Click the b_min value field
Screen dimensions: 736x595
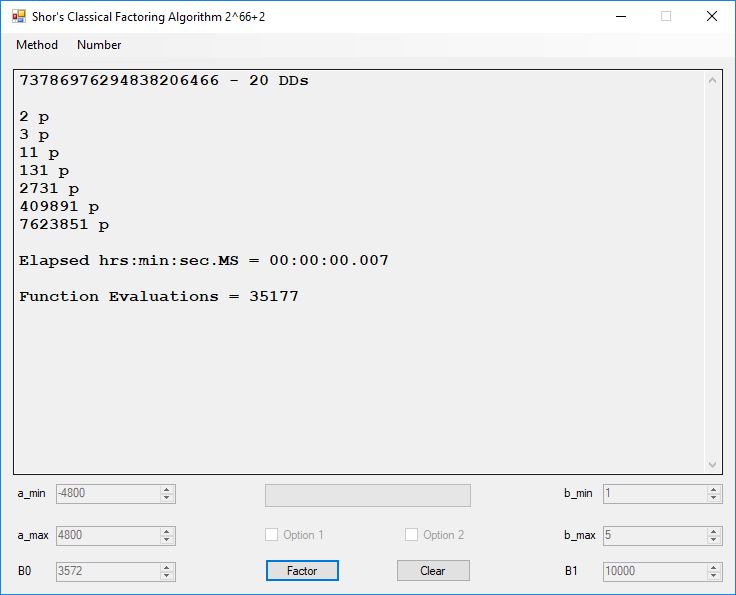pyautogui.click(x=654, y=494)
